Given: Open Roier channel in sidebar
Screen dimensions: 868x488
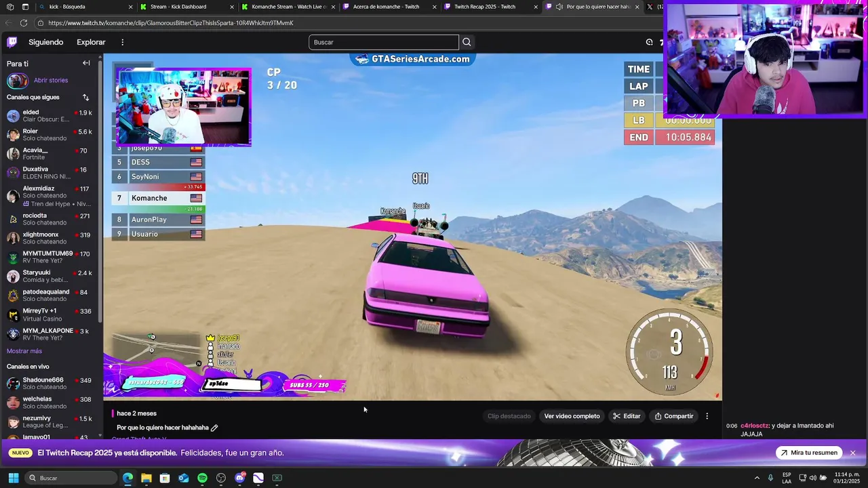Looking at the screenshot, I should coord(50,135).
